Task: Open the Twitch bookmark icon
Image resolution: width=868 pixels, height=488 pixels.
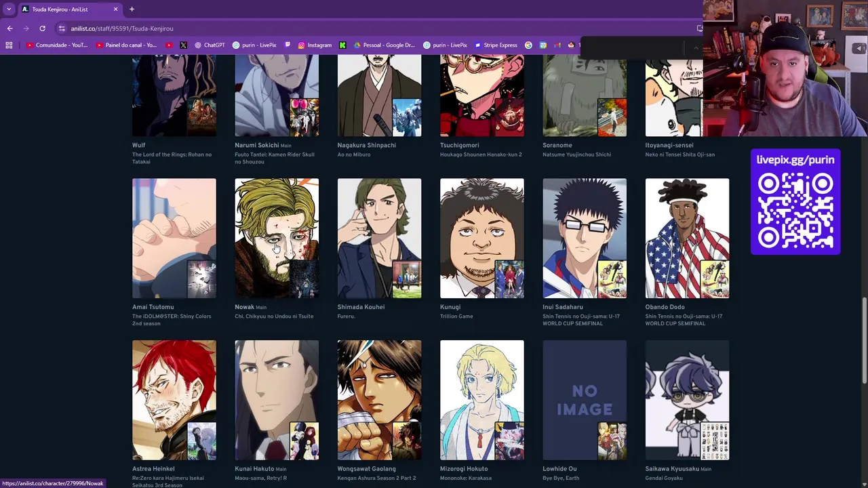Action: click(288, 45)
